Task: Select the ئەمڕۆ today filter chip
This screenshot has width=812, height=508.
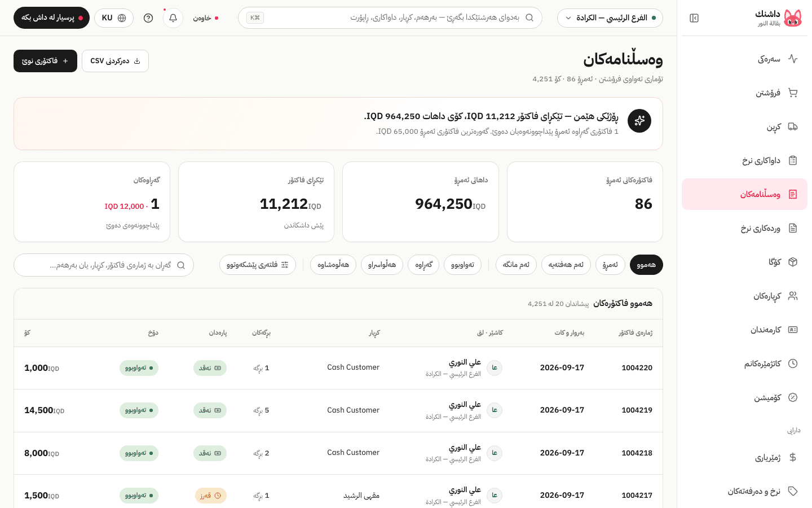Action: pos(610,265)
